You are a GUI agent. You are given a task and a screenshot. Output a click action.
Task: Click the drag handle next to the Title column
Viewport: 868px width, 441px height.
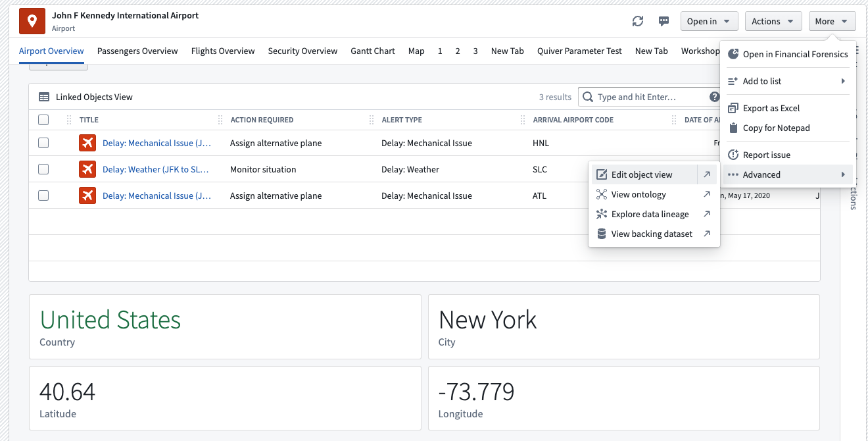click(x=69, y=120)
